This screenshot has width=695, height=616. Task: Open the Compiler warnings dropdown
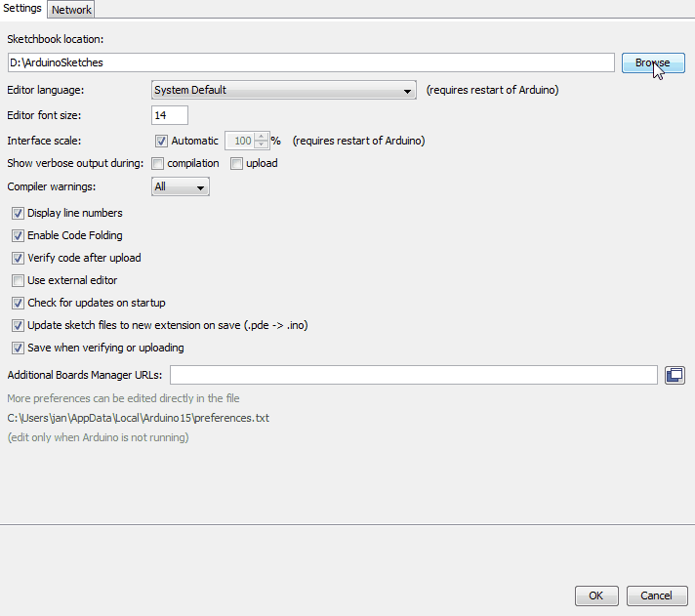click(181, 186)
